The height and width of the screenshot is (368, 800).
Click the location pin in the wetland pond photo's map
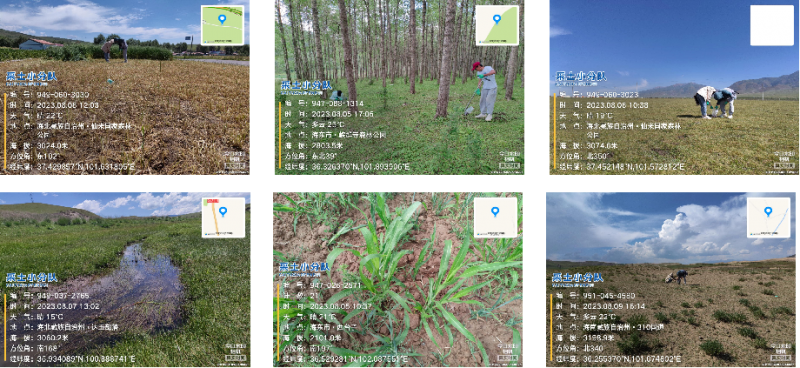[223, 212]
